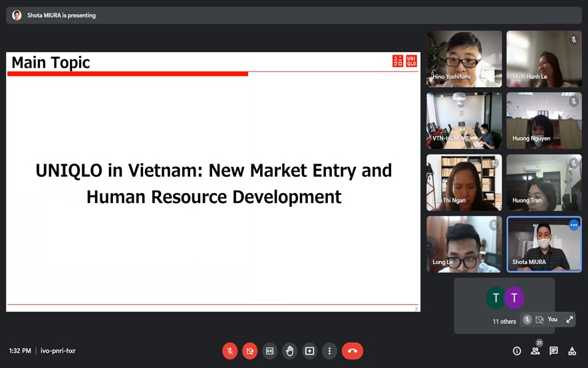
Task: Click the 'You' label in self-view
Action: [552, 319]
